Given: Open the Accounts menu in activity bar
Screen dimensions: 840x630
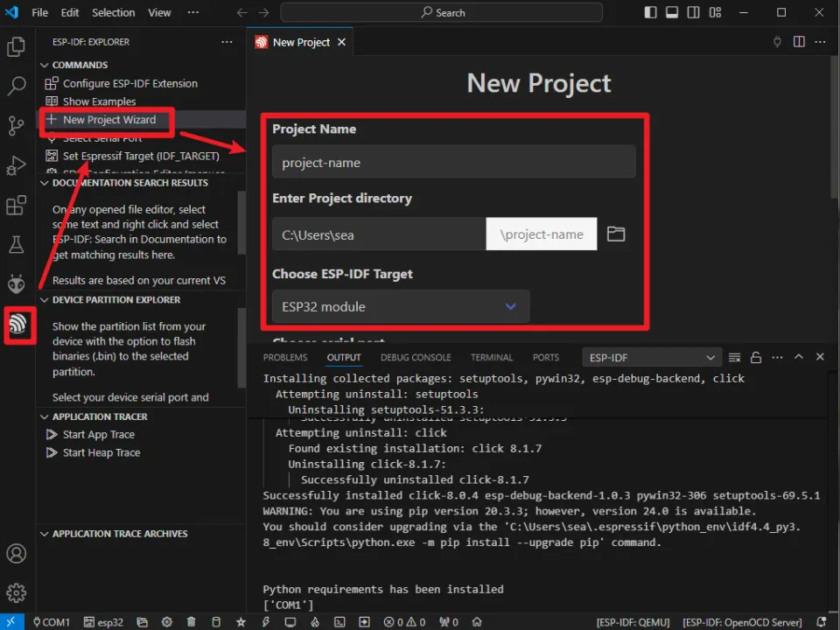Looking at the screenshot, I should pyautogui.click(x=16, y=553).
